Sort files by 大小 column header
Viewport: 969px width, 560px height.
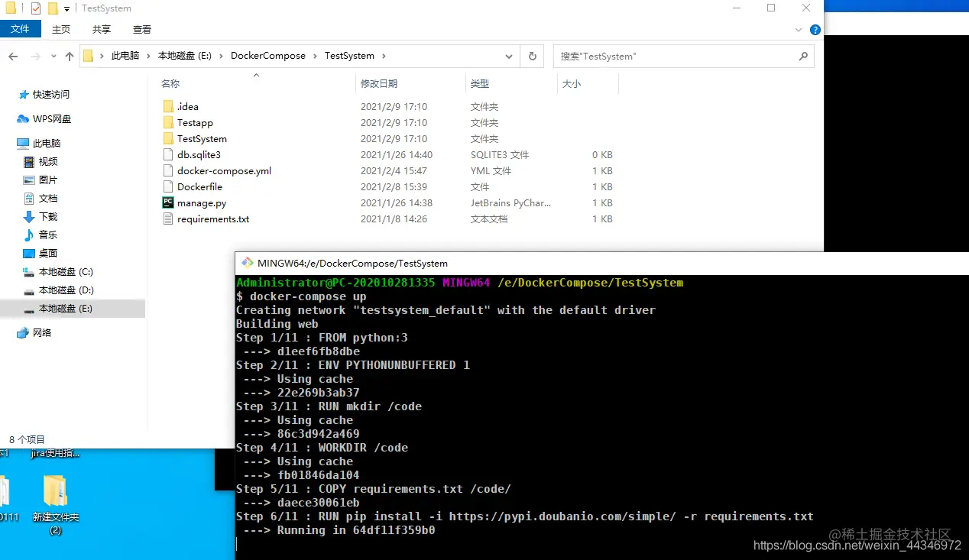(x=571, y=84)
